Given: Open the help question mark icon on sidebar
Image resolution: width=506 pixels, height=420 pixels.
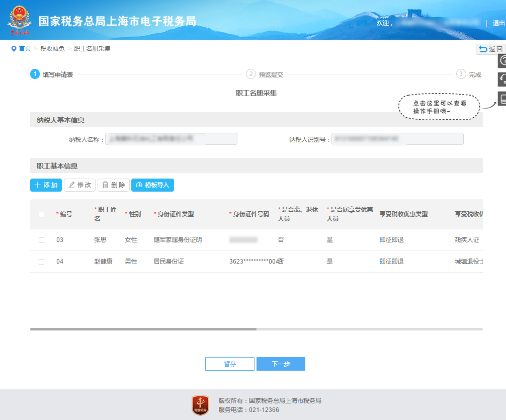Looking at the screenshot, I should click(501, 61).
